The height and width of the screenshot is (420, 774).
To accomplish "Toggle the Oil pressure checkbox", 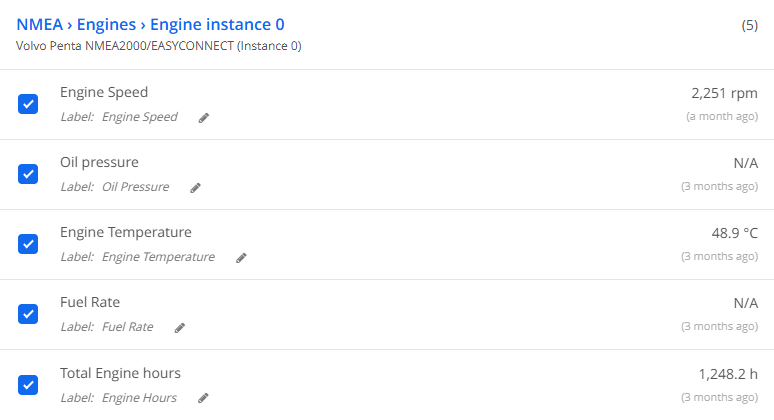I will 28,174.
